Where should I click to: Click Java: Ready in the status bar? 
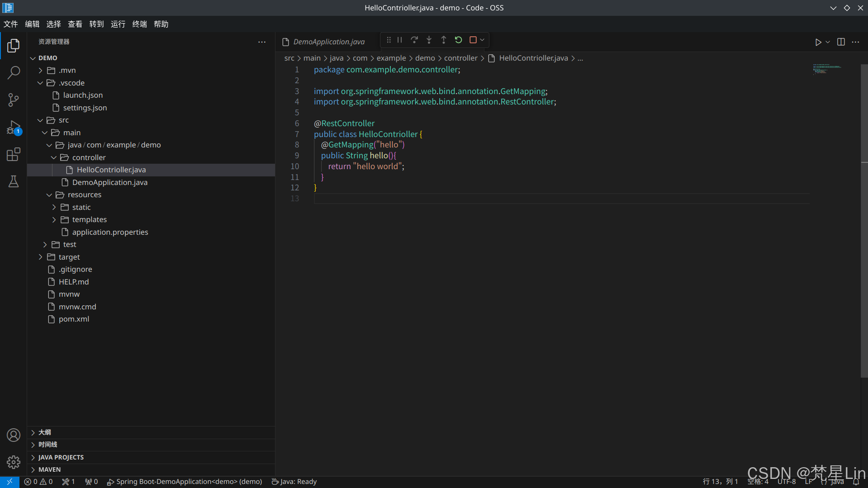(294, 481)
